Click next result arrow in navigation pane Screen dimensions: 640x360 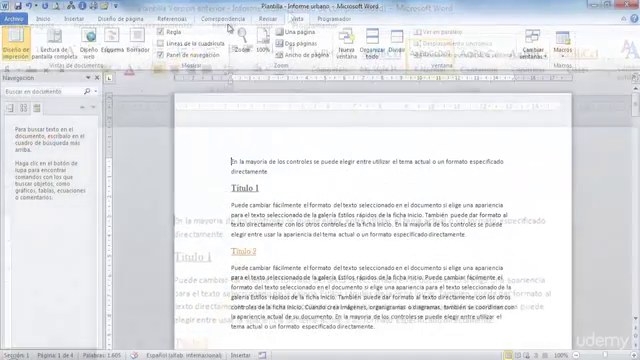pos(93,107)
